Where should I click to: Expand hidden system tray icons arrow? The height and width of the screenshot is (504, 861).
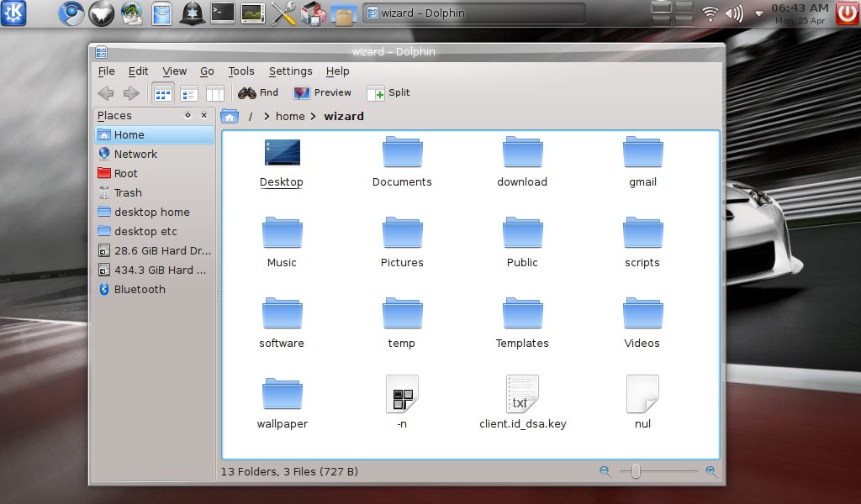[x=759, y=13]
